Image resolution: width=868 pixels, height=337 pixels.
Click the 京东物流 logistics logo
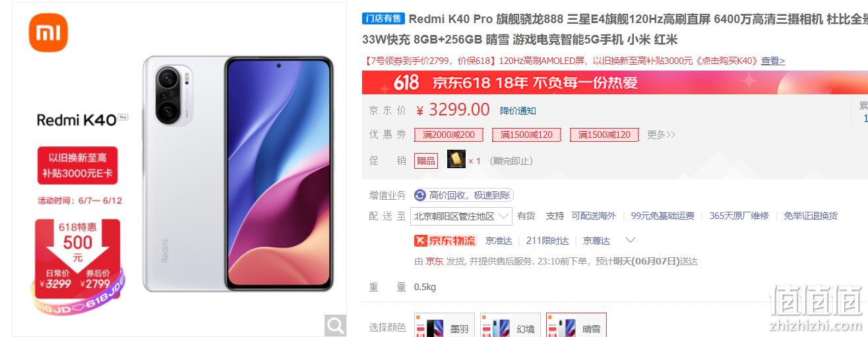coord(445,241)
